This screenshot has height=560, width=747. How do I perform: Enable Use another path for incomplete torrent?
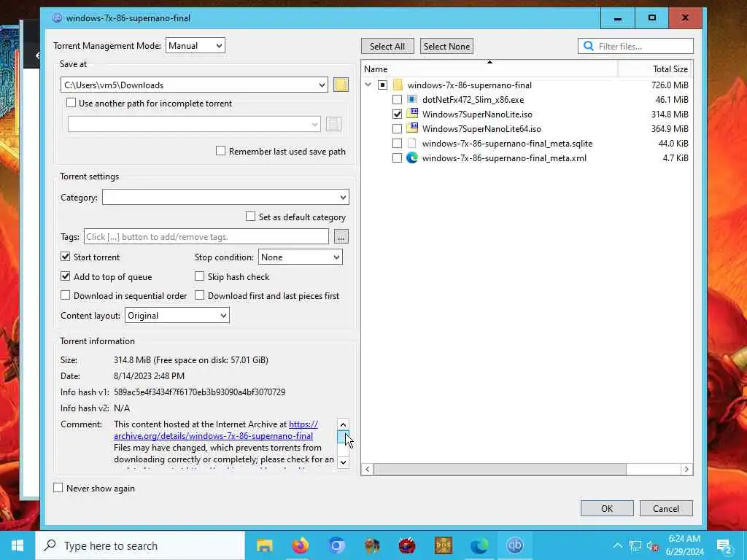pyautogui.click(x=71, y=103)
